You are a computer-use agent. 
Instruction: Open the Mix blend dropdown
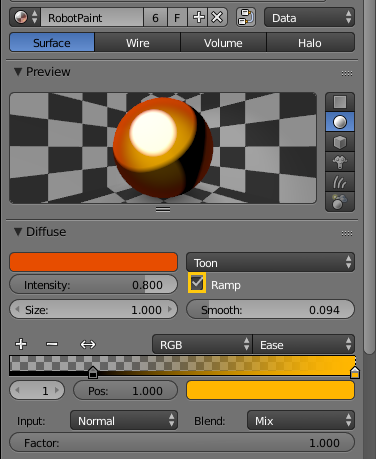(x=301, y=420)
